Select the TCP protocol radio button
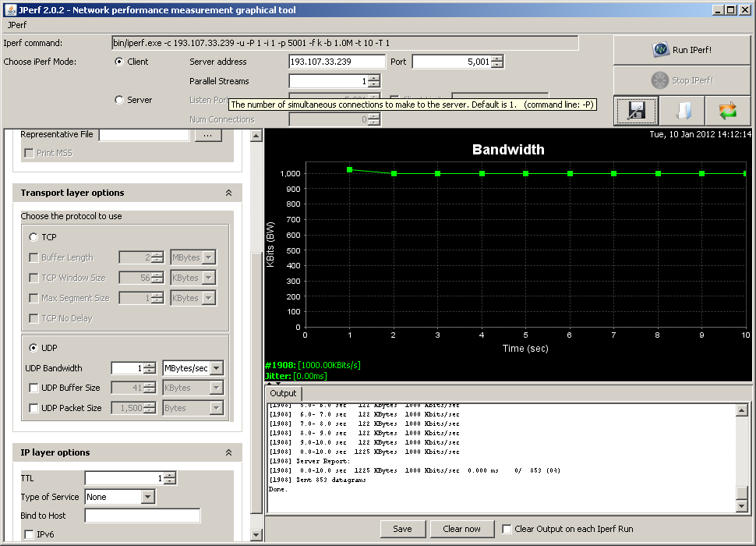 click(x=34, y=237)
